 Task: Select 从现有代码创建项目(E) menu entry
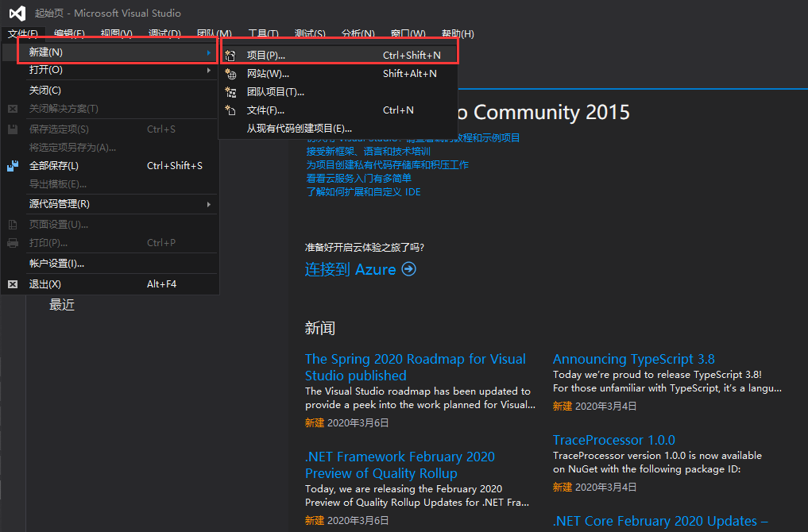click(x=299, y=129)
